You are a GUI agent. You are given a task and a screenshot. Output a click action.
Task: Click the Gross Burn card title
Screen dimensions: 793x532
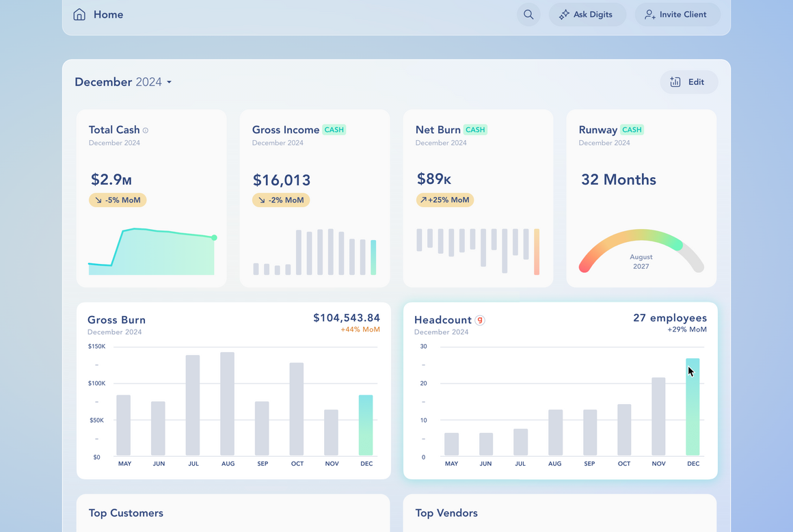(x=116, y=319)
